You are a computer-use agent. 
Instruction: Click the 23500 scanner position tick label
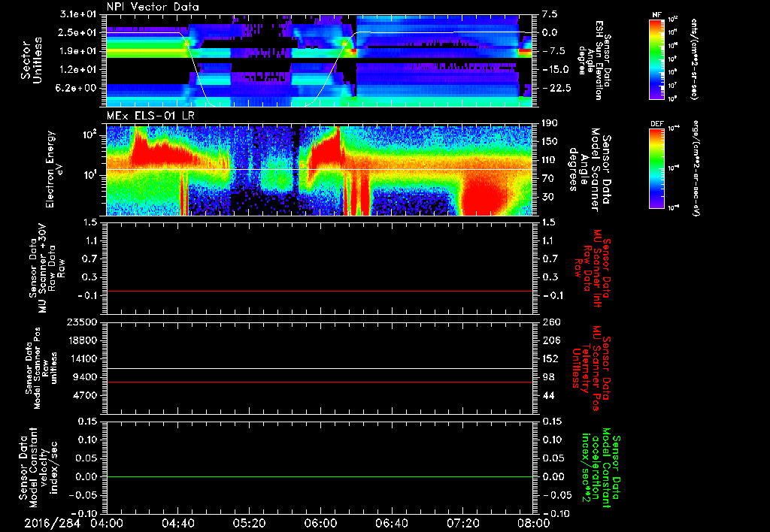coord(82,322)
